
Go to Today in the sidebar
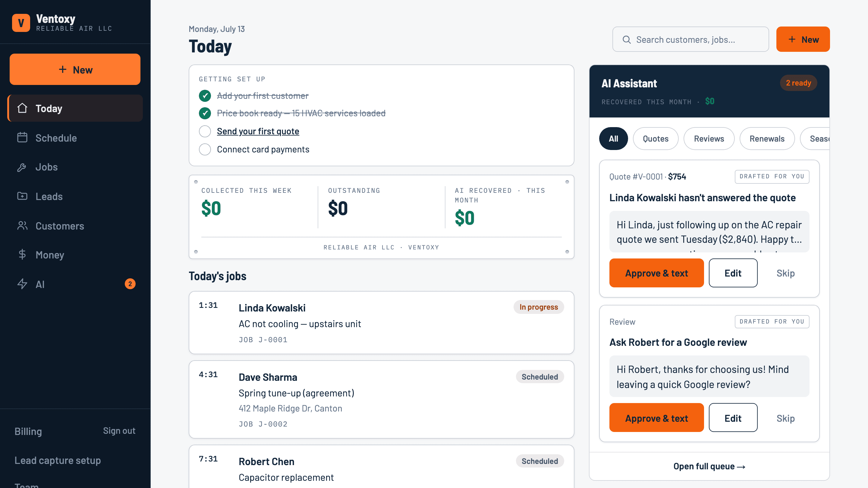pos(75,108)
